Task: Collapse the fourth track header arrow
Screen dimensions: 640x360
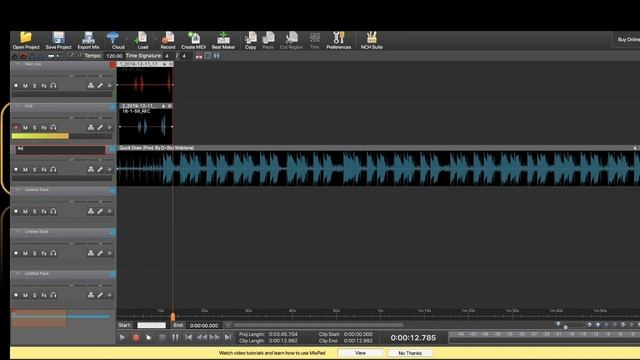Action: click(x=18, y=190)
